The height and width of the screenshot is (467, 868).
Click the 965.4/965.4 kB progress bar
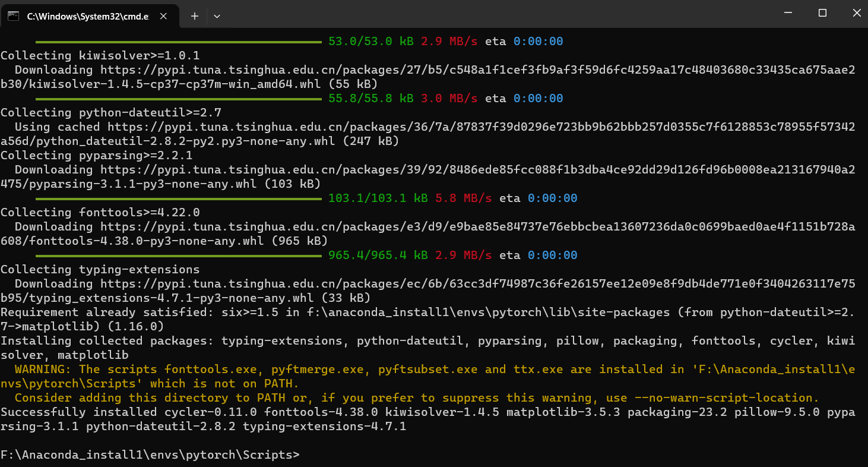[x=178, y=255]
